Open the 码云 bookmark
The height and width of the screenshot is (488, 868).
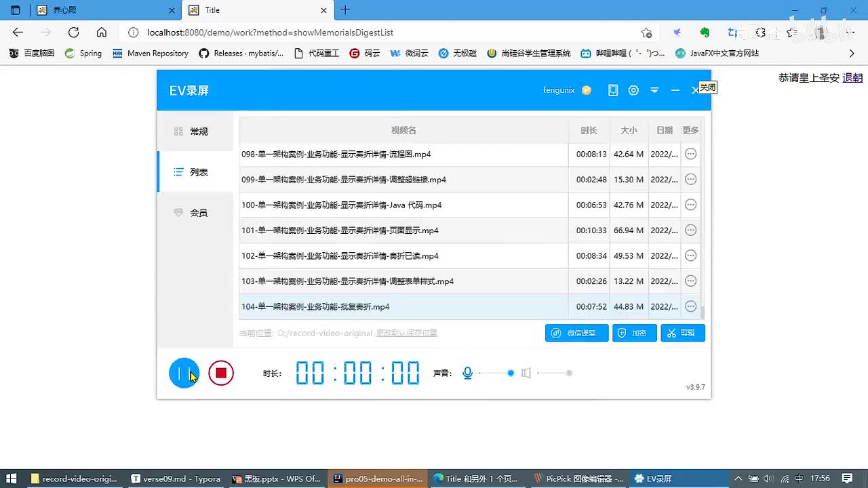[365, 53]
